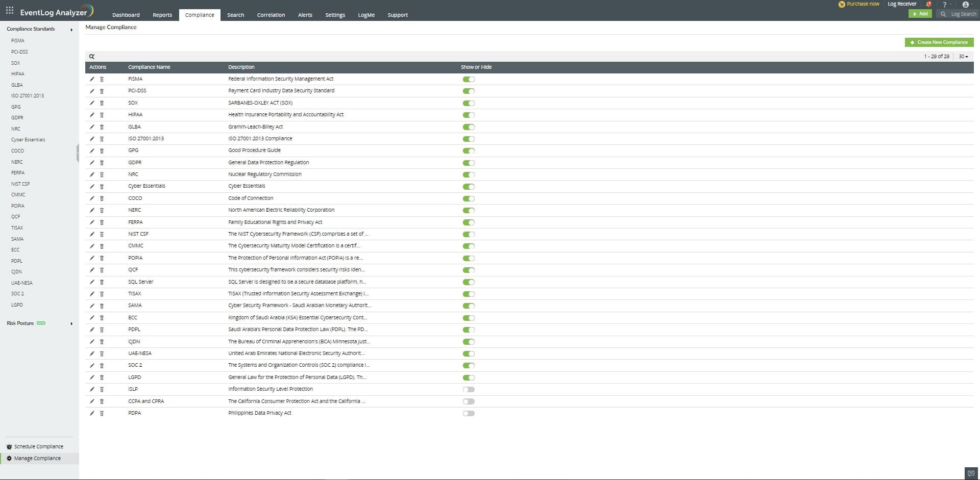Open the notifications bell icon
This screenshot has height=480, width=980.
click(x=928, y=4)
